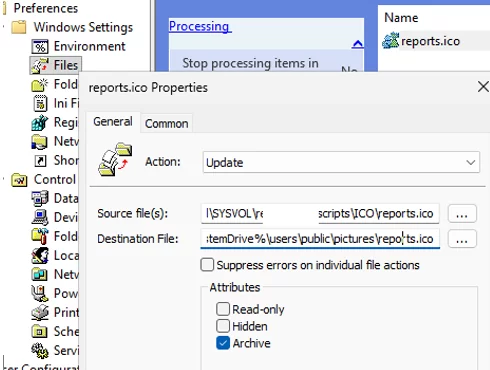Select the Registry cube icon

pyautogui.click(x=40, y=122)
